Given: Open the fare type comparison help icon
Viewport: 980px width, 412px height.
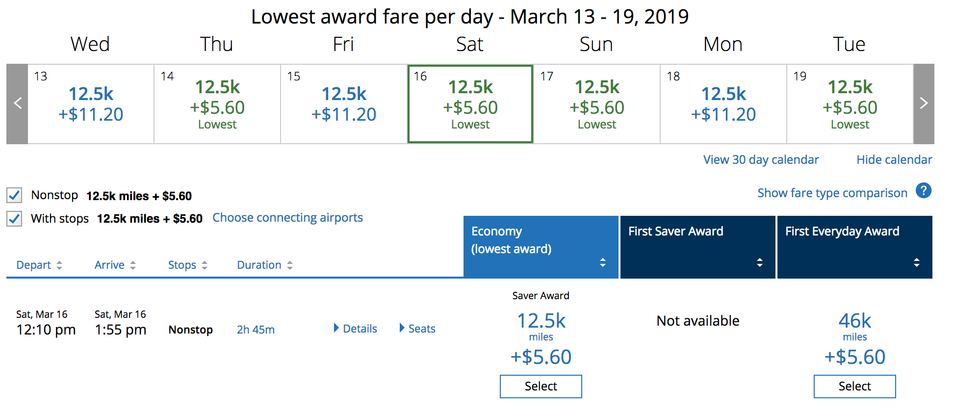Looking at the screenshot, I should coord(923,191).
